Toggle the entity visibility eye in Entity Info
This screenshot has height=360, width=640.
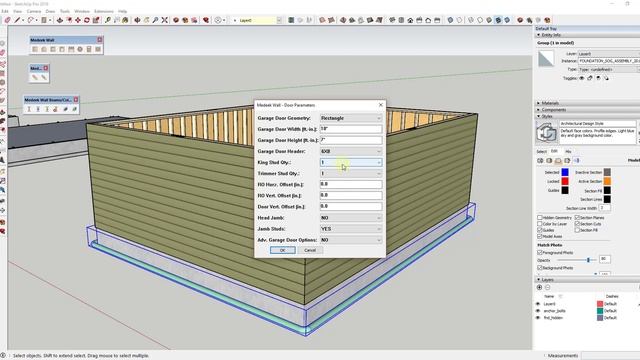pyautogui.click(x=582, y=78)
